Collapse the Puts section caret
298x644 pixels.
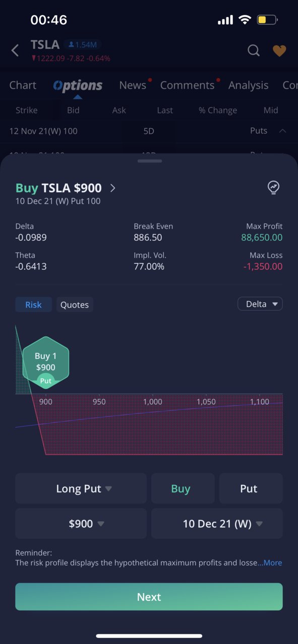(282, 131)
